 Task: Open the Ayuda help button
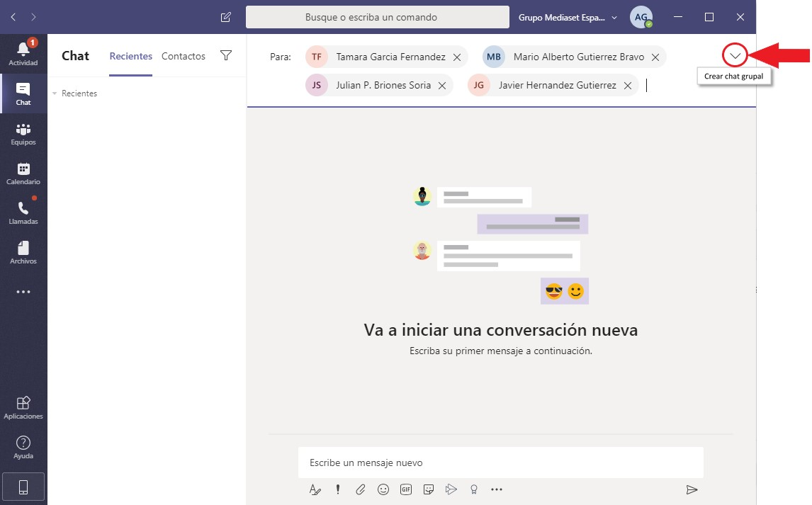point(23,447)
